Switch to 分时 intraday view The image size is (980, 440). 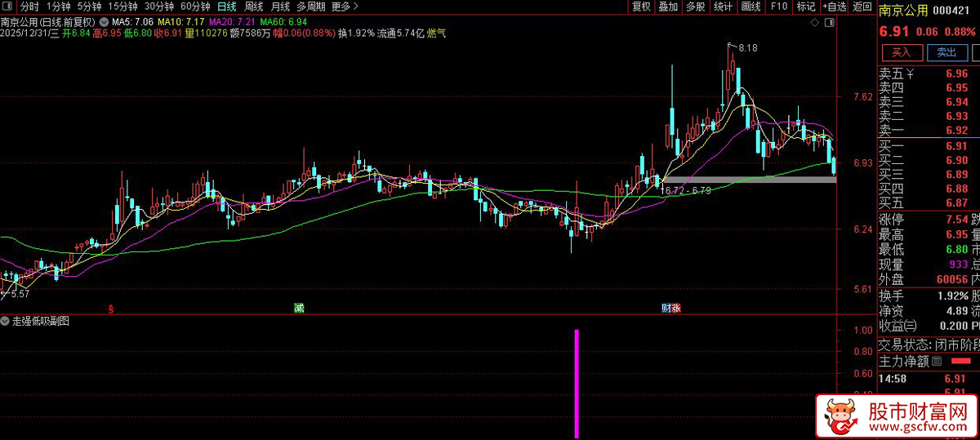pyautogui.click(x=29, y=7)
